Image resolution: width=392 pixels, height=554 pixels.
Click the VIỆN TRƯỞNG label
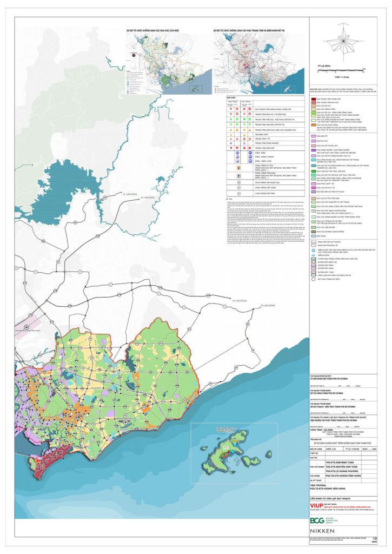[317, 485]
